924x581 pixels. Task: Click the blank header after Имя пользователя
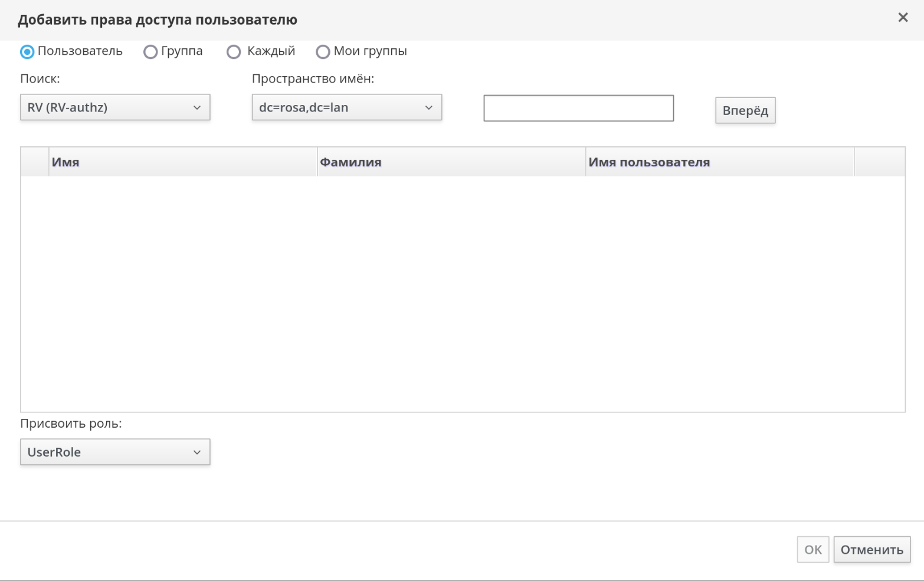tap(879, 162)
